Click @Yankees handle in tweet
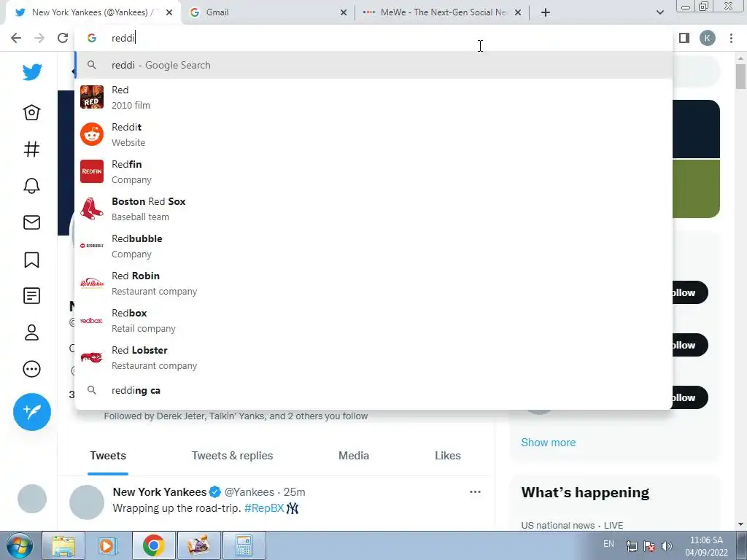The width and height of the screenshot is (747, 560). click(x=249, y=492)
